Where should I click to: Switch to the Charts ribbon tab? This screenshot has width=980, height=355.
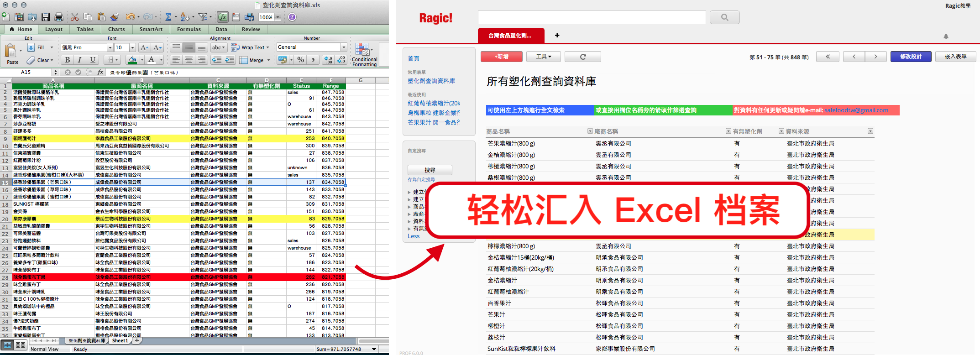[x=116, y=29]
